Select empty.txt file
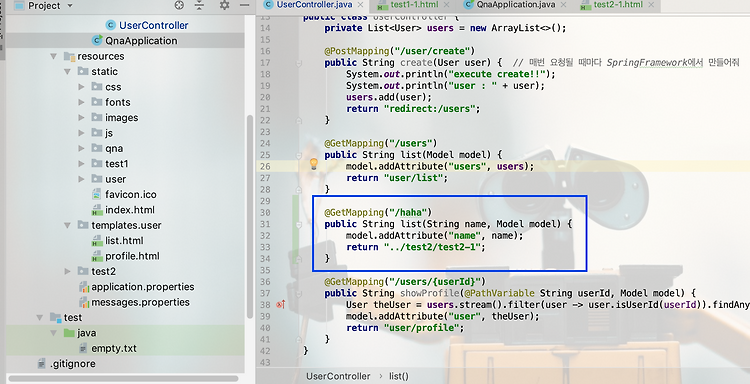 [114, 348]
